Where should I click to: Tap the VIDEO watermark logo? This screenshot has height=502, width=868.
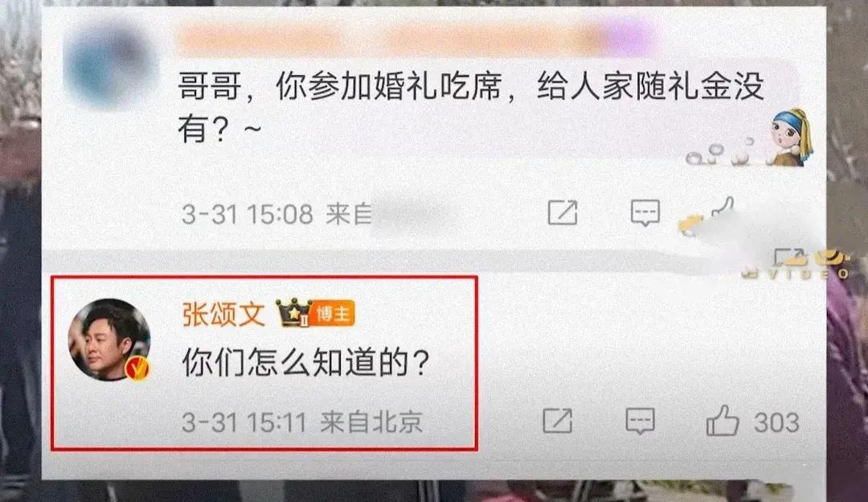pyautogui.click(x=796, y=265)
